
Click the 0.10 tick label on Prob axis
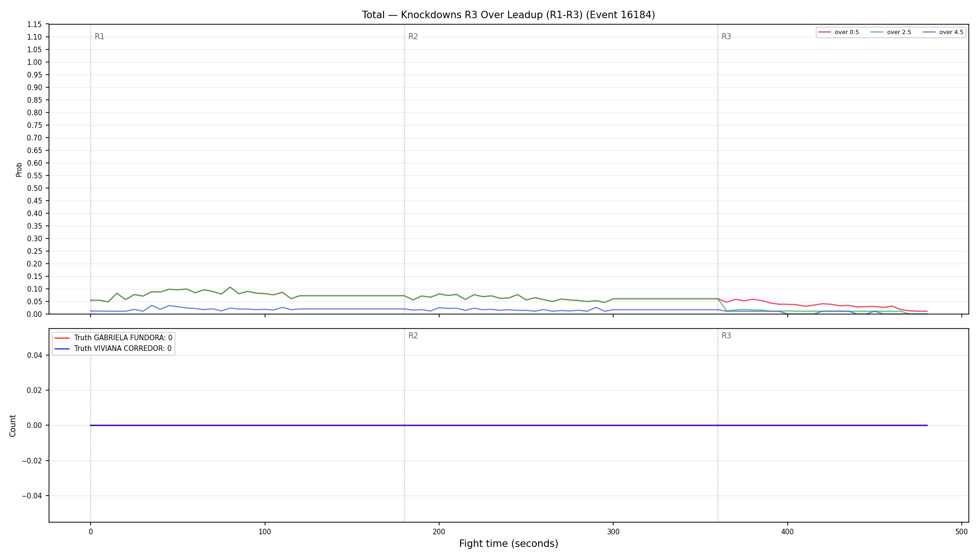point(35,289)
